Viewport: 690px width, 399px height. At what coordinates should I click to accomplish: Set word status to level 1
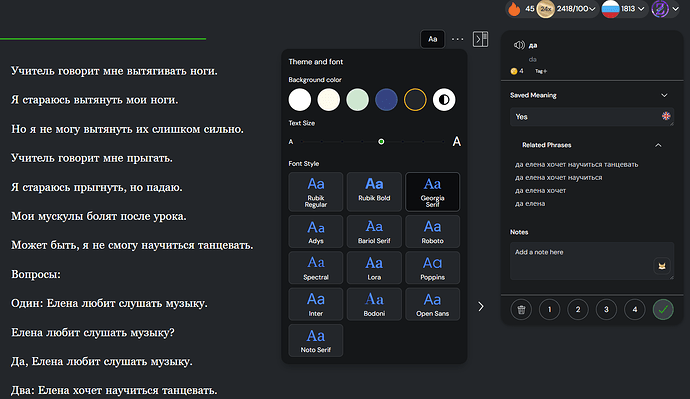[x=549, y=309]
